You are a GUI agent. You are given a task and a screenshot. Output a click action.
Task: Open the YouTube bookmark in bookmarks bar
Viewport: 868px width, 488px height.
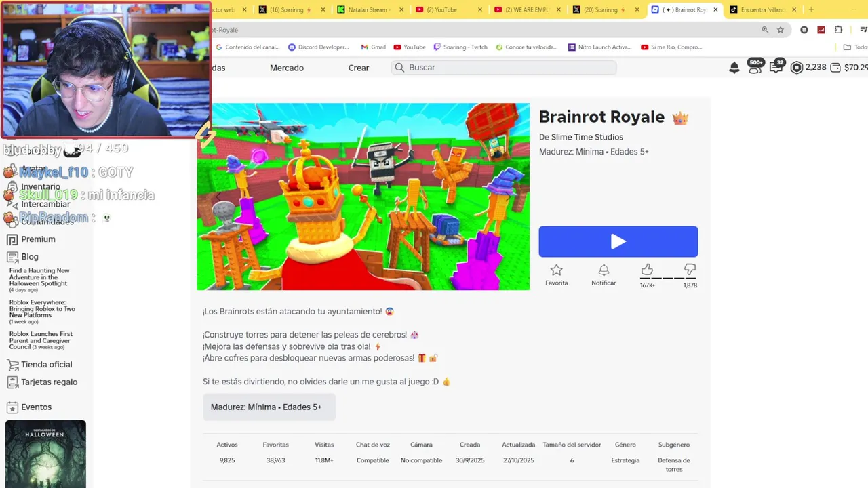coord(410,47)
